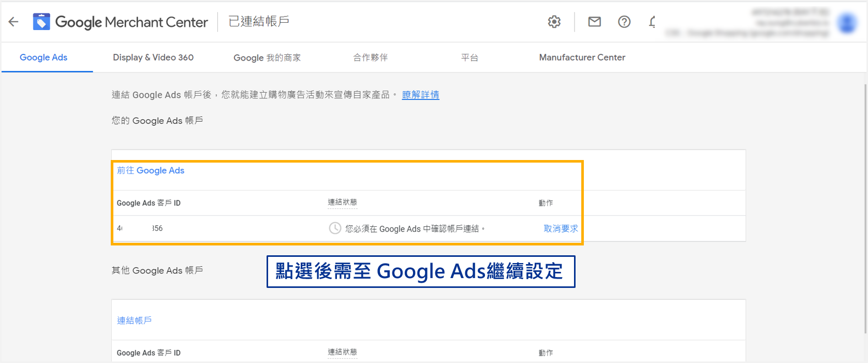The height and width of the screenshot is (363, 868).
Task: Click the 前往 Google Ads link
Action: [x=151, y=170]
